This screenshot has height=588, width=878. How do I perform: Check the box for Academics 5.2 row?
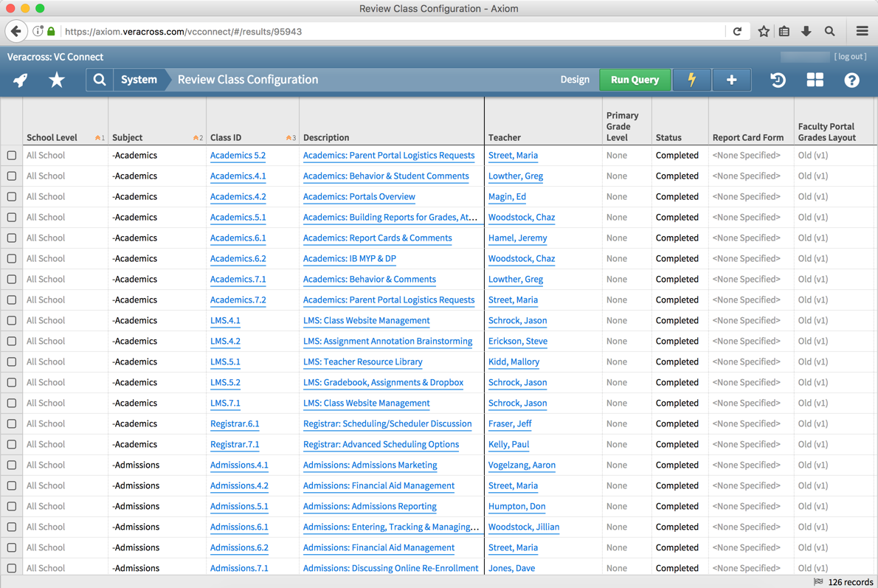point(12,156)
